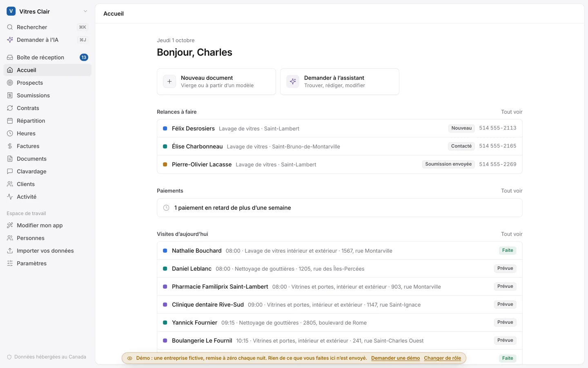This screenshot has height=368, width=588.
Task: Click Tout voir next to Paiements
Action: (512, 191)
